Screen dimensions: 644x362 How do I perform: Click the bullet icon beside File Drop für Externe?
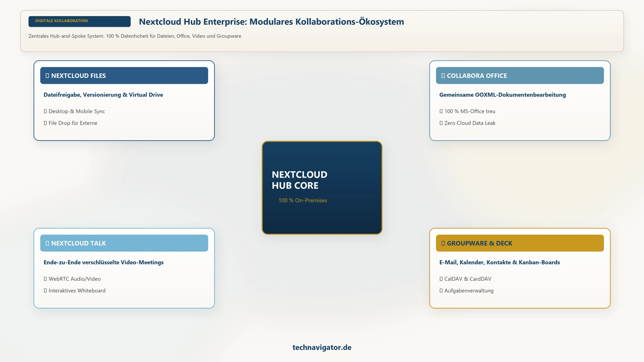(45, 123)
